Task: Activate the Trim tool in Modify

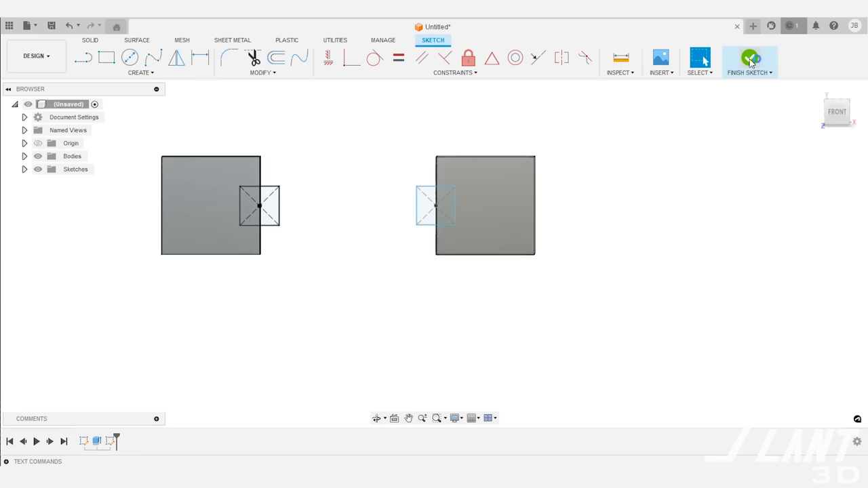Action: click(x=254, y=58)
